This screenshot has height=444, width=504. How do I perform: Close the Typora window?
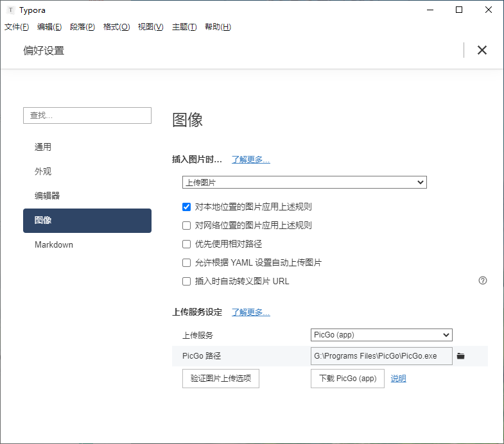coord(488,10)
